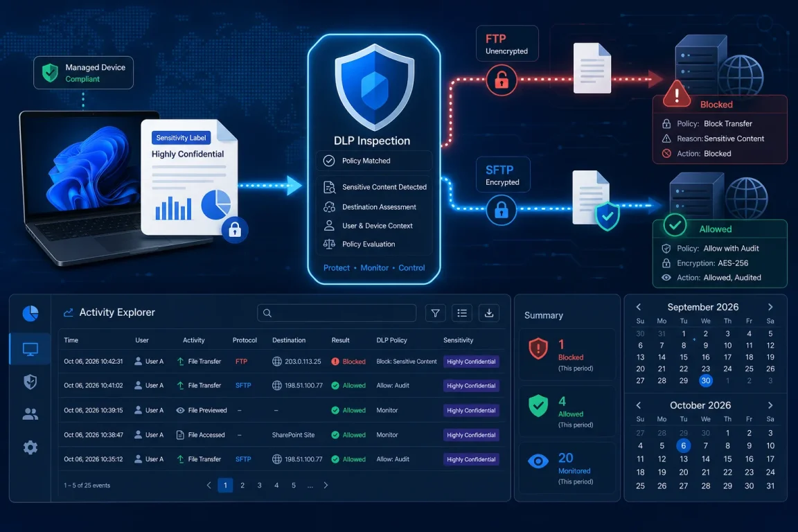Select the monitor devices sidebar icon
Image resolution: width=798 pixels, height=532 pixels.
[30, 349]
